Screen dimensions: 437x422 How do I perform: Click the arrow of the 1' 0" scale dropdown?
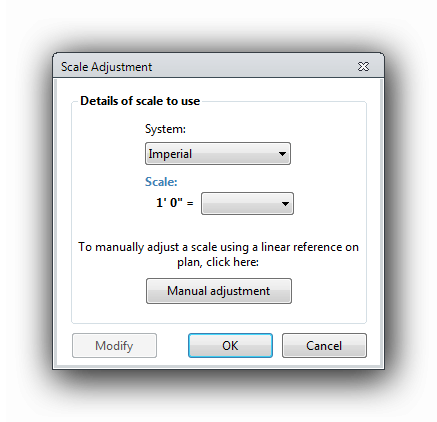point(285,204)
